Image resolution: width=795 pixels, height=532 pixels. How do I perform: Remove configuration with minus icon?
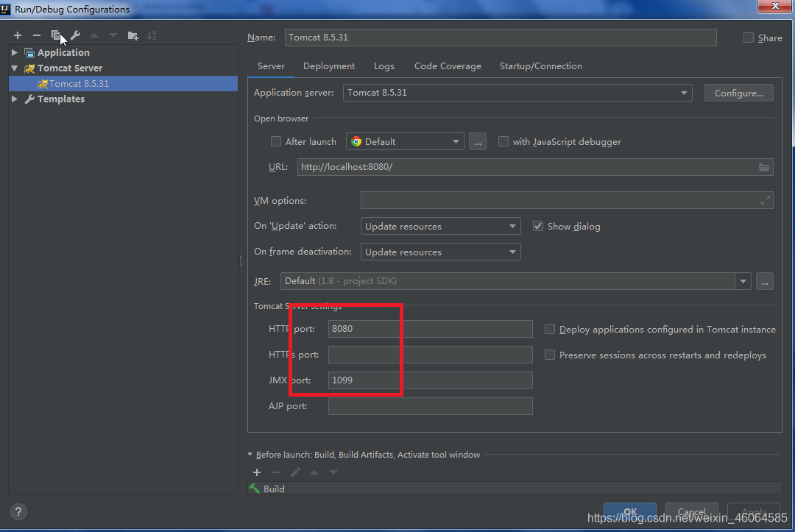pos(37,35)
